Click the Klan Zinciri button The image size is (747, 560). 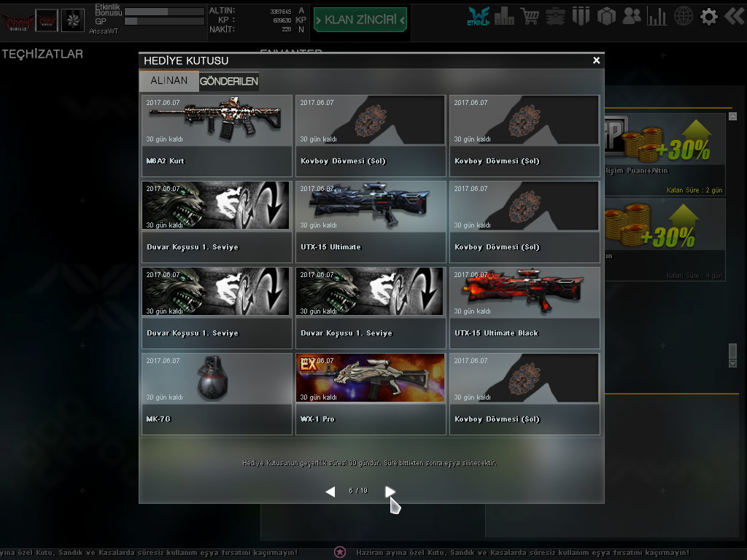tap(360, 20)
